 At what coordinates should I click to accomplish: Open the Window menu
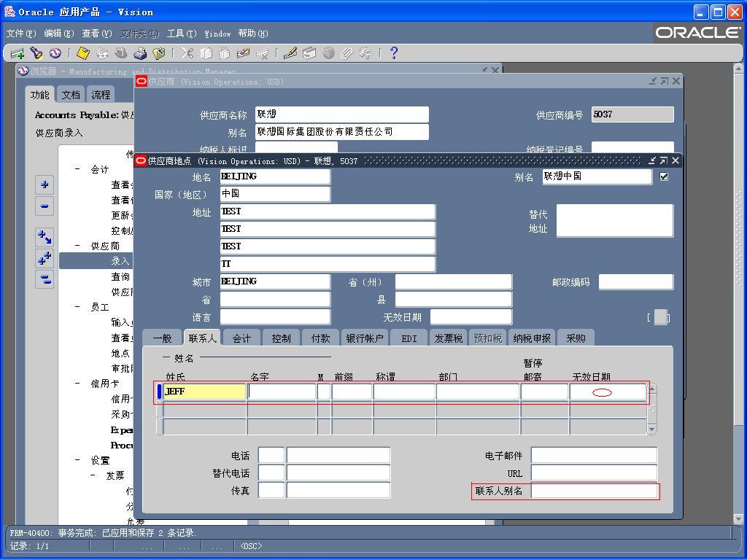[x=217, y=34]
